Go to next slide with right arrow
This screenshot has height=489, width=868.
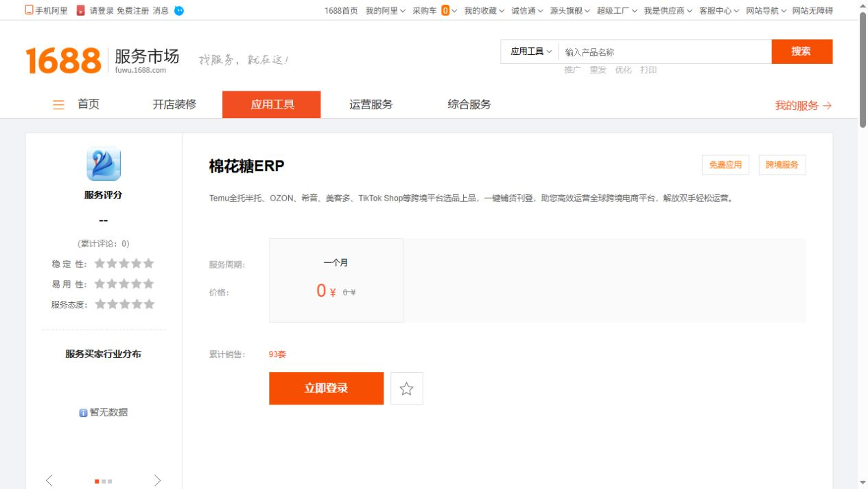click(158, 480)
